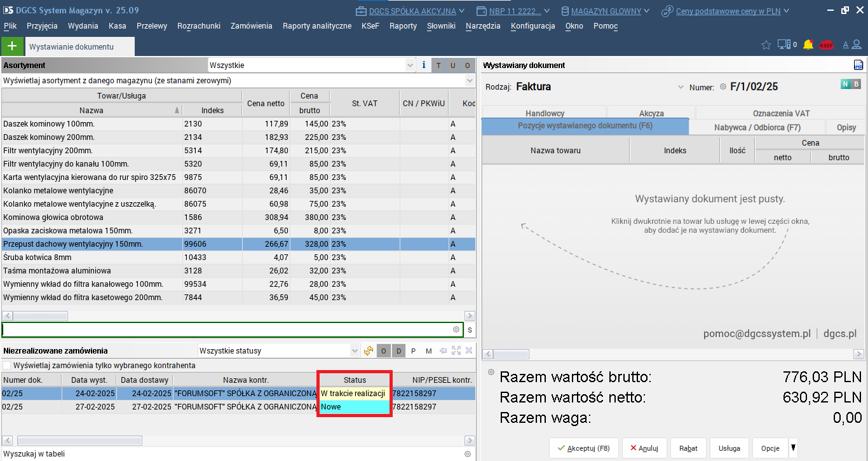Click the red KSeF cloud icon
The image size is (868, 461).
click(x=826, y=45)
